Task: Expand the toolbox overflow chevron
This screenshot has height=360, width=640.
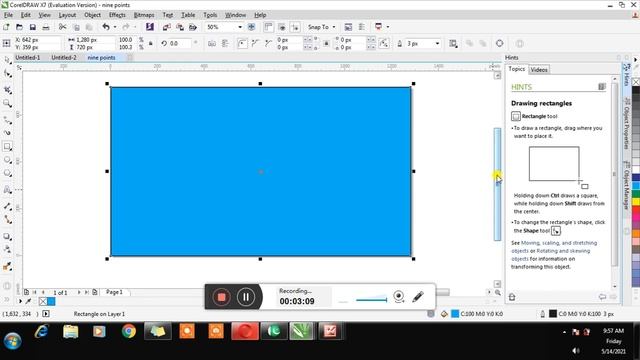Action: click(x=7, y=300)
